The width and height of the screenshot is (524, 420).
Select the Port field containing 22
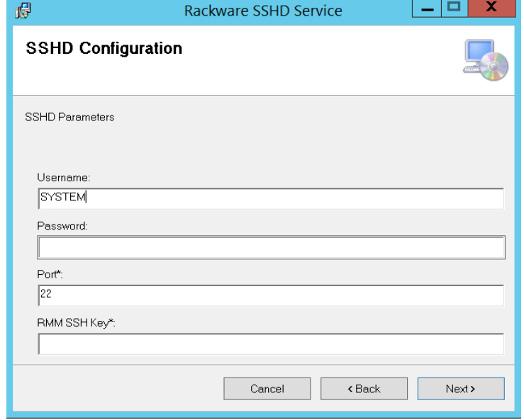271,295
